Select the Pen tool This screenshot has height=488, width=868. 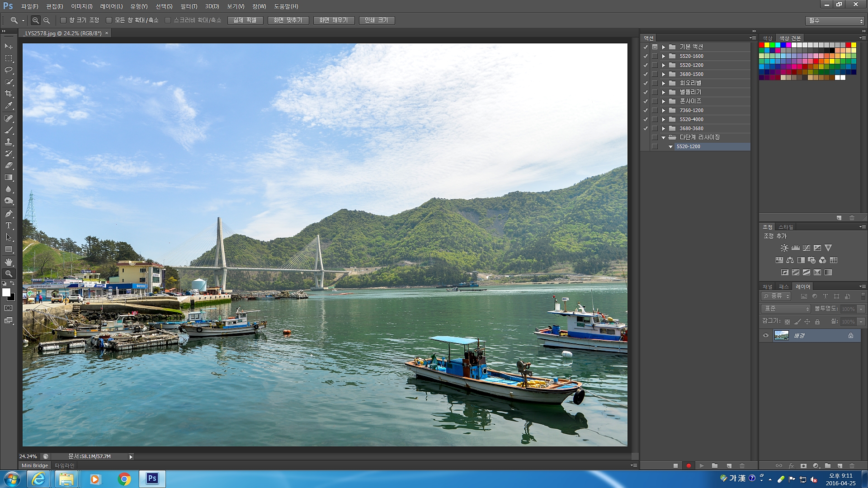point(9,213)
